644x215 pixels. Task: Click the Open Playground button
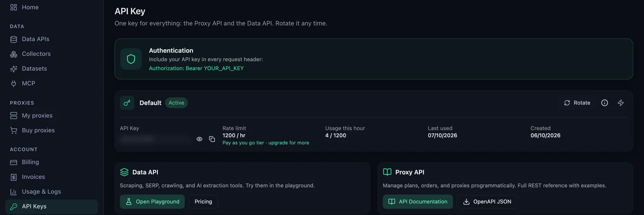(x=152, y=202)
